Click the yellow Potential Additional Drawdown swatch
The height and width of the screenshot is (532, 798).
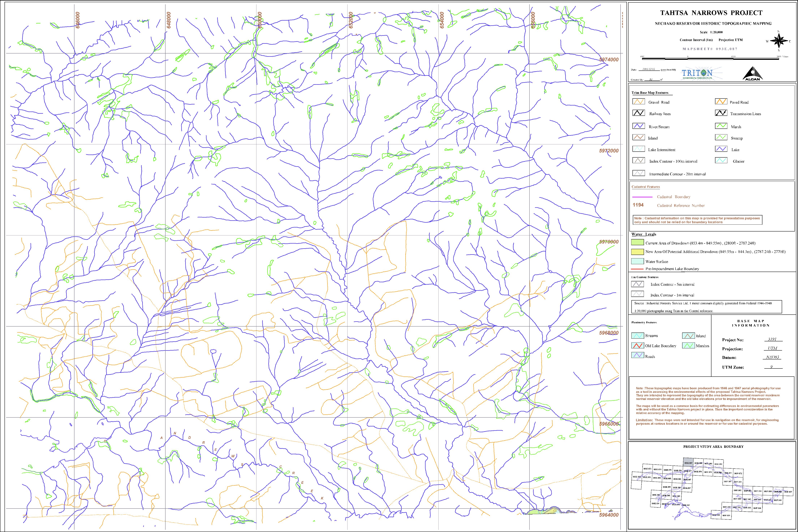click(x=637, y=252)
